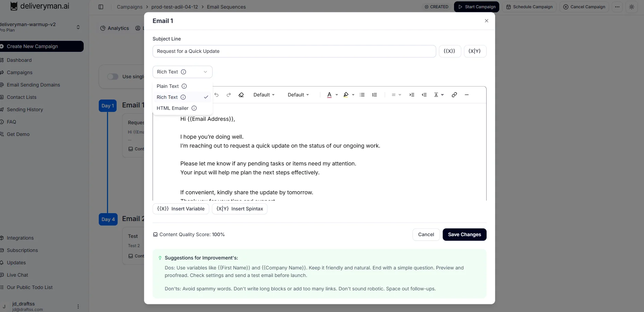Expand the first Default style dropdown
The width and height of the screenshot is (644, 312).
click(x=264, y=95)
